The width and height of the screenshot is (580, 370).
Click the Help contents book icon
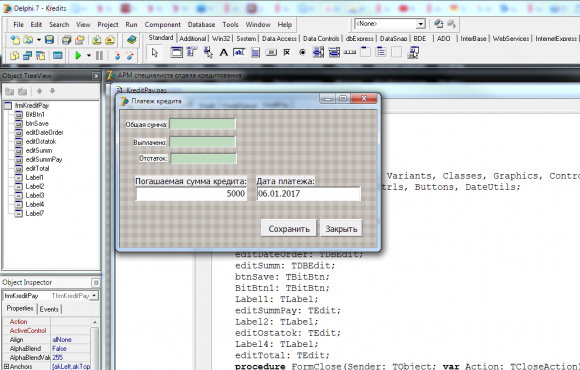[131, 40]
